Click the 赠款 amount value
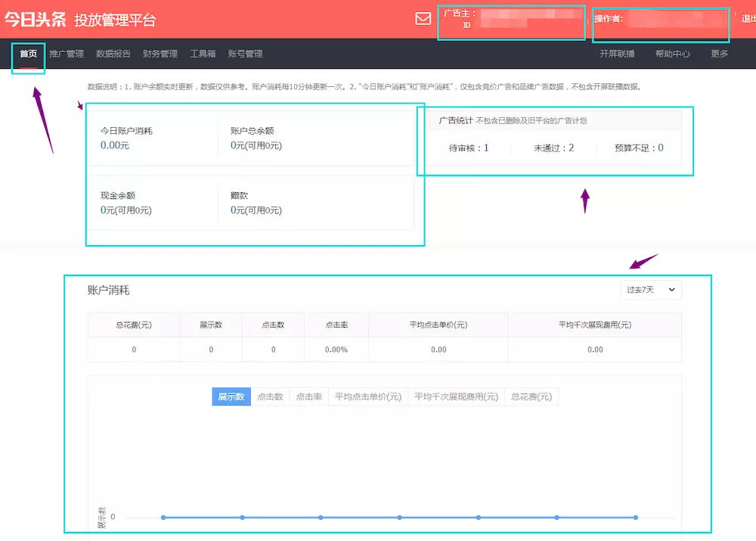756x541 pixels. pyautogui.click(x=256, y=210)
